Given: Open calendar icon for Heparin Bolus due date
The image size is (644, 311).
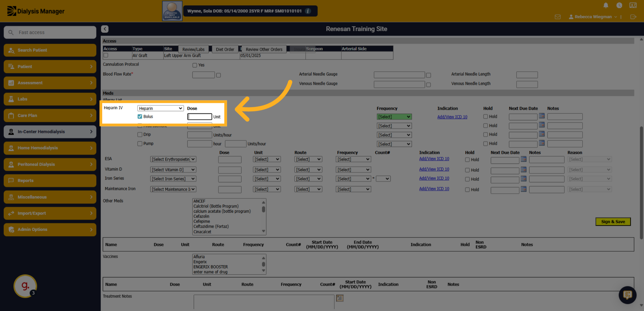Looking at the screenshot, I should (x=542, y=116).
